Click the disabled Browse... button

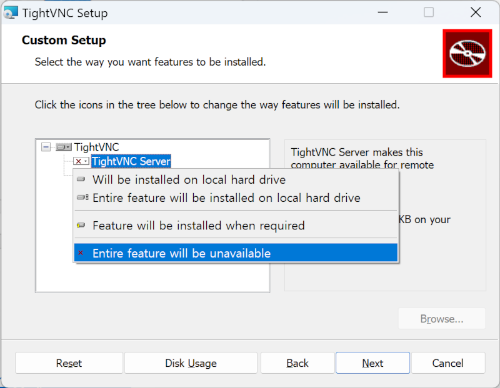[442, 319]
